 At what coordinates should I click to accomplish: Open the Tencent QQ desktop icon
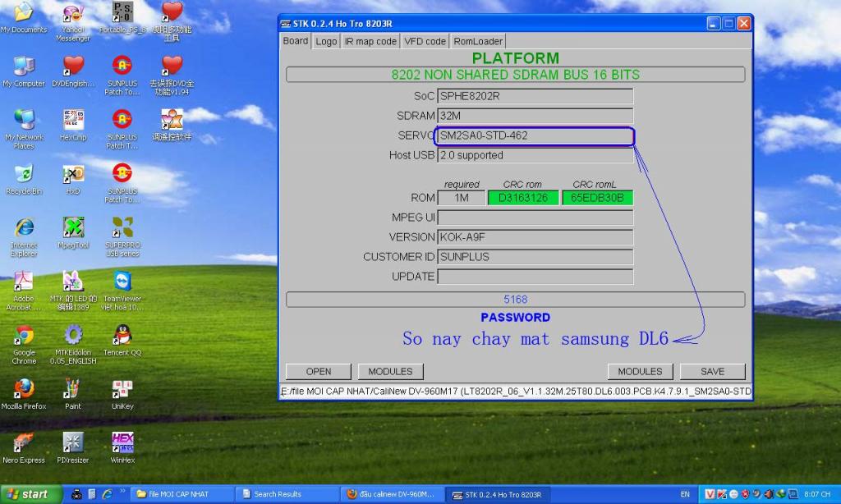tap(122, 335)
